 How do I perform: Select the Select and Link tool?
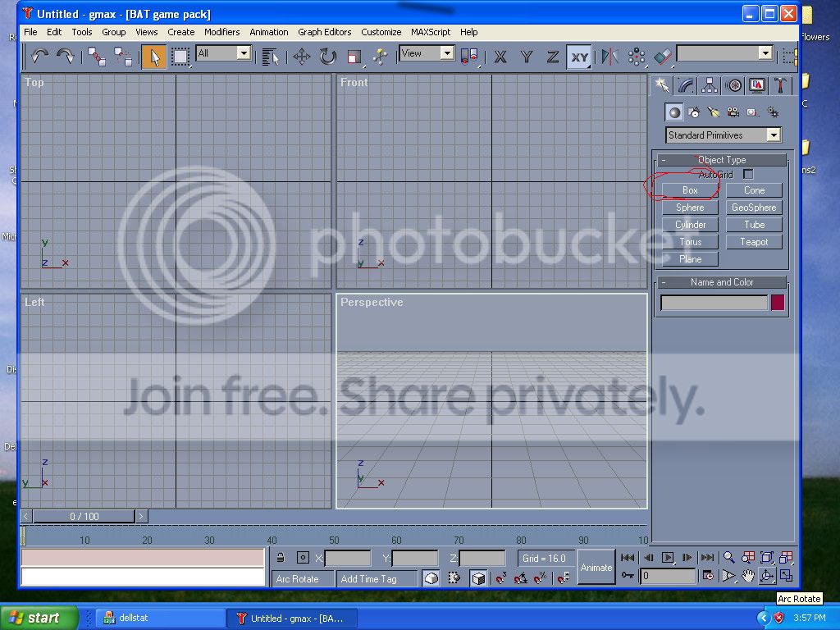[x=97, y=57]
